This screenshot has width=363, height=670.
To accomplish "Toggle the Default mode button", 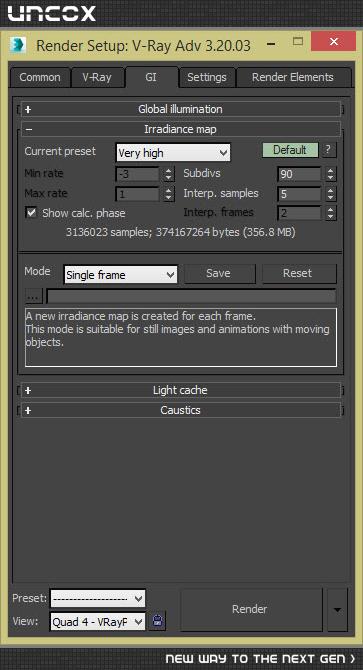I will tap(290, 150).
